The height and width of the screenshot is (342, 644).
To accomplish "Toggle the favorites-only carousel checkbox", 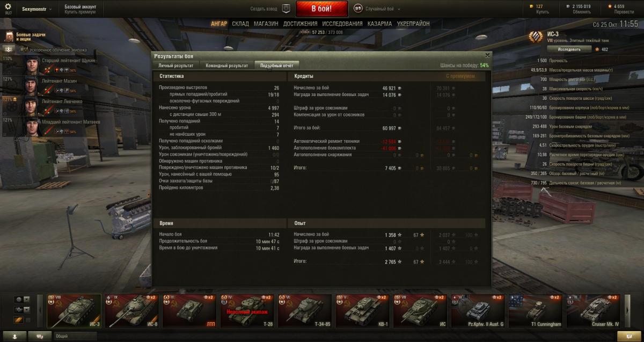I will pyautogui.click(x=28, y=320).
